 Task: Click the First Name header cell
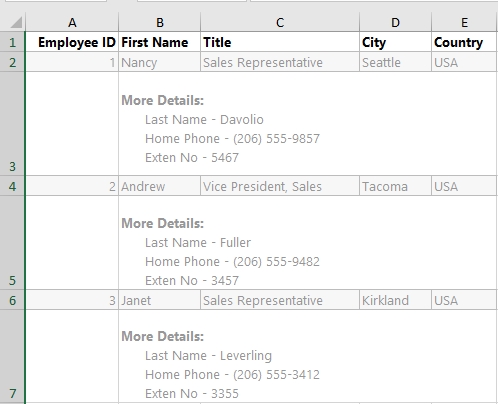pyautogui.click(x=160, y=42)
